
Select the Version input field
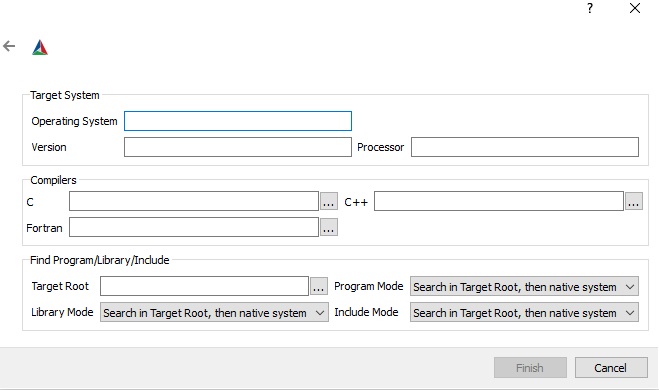click(238, 147)
